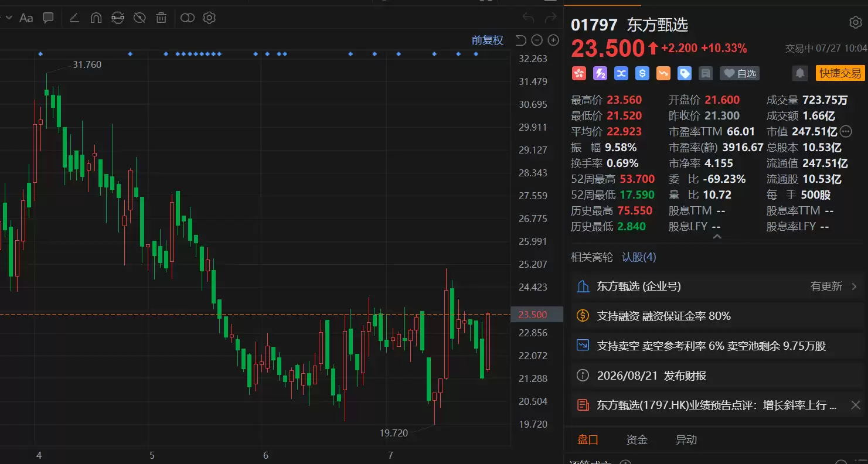Screen dimensions: 868x464
Task: Click the orange short-selling trend icon
Action: [663, 73]
